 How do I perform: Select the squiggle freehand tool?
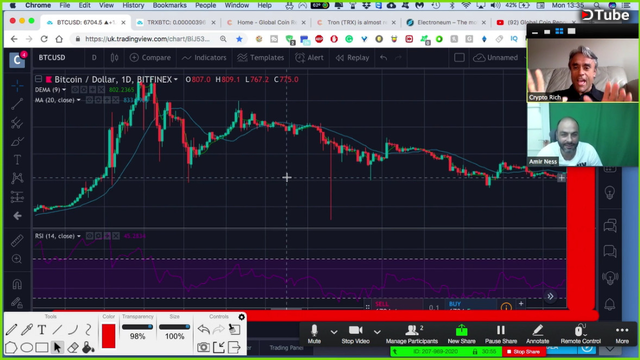coord(89,329)
